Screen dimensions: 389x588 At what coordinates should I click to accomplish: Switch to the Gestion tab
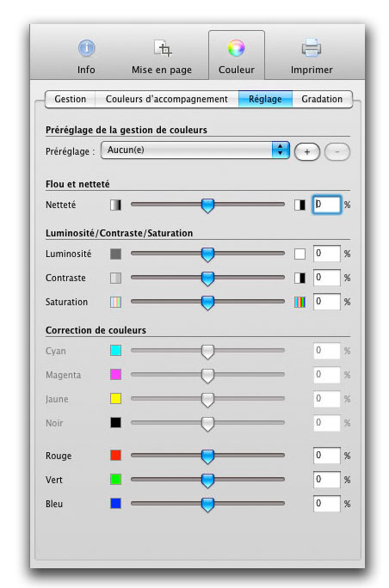point(71,99)
